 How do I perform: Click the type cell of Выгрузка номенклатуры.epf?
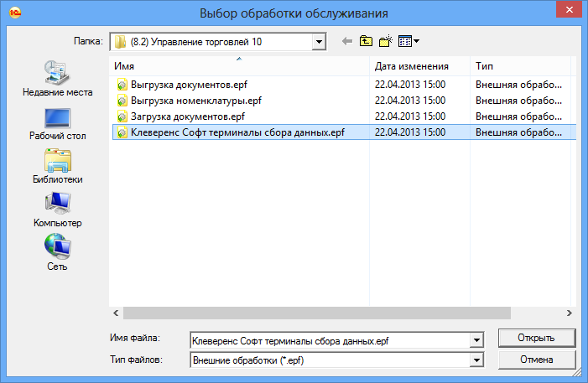[519, 101]
